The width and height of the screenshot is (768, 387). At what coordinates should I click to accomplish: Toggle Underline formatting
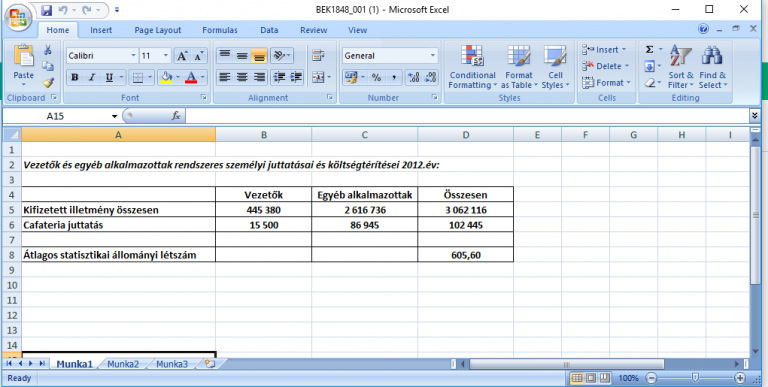(x=109, y=77)
